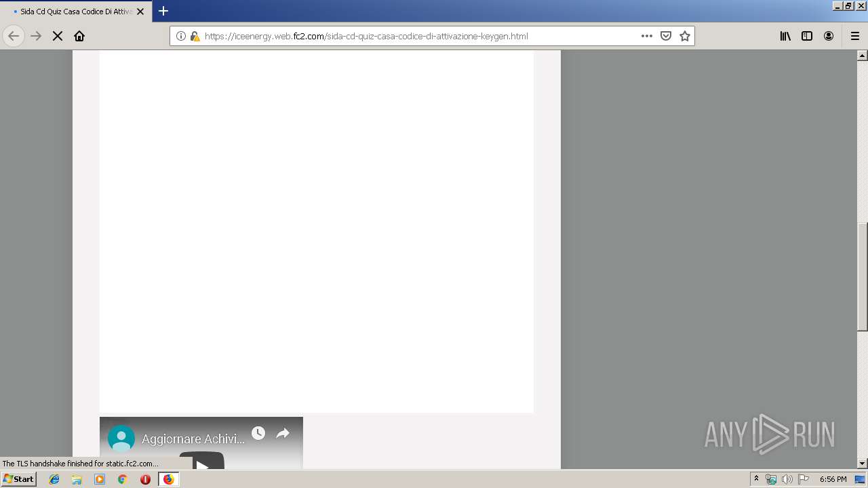Open the Firefox home page
The image size is (868, 488).
click(79, 36)
